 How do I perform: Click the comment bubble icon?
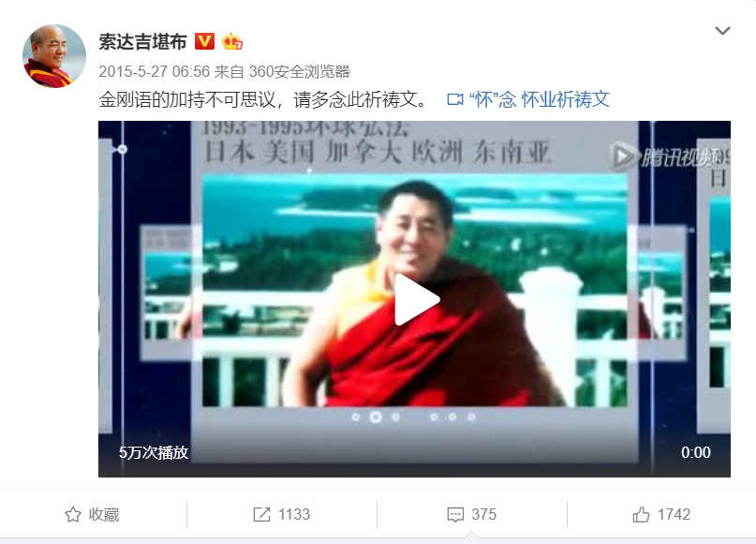[455, 515]
